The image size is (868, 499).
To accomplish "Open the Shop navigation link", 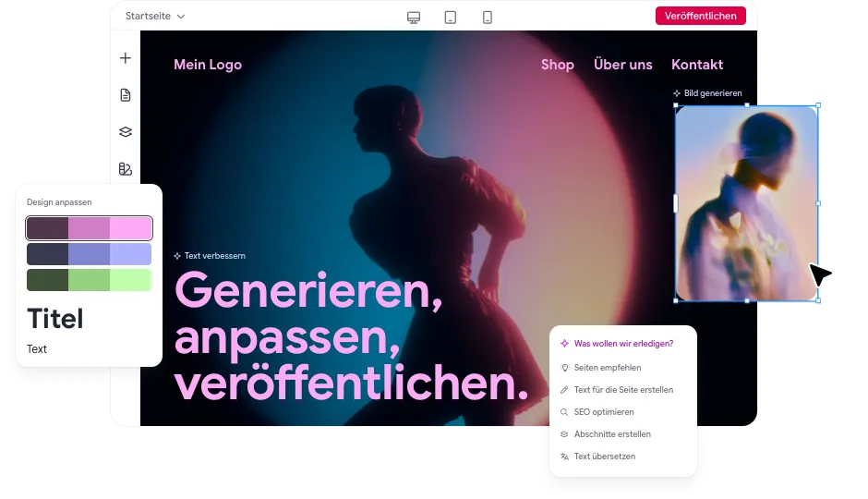I will 558,65.
